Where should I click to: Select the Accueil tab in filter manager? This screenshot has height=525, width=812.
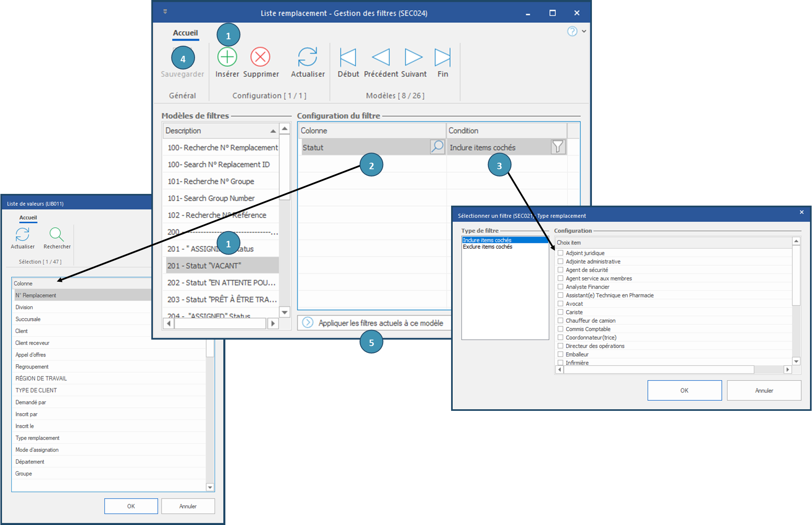[x=185, y=33]
